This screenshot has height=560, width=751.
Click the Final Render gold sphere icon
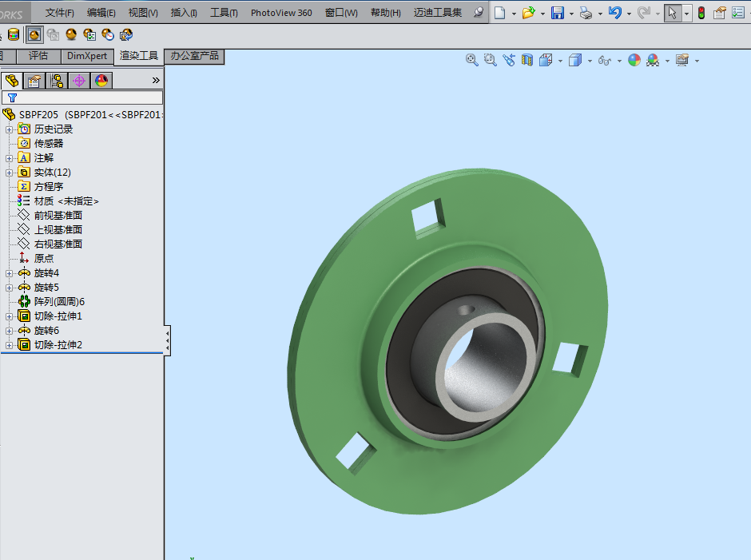click(71, 34)
